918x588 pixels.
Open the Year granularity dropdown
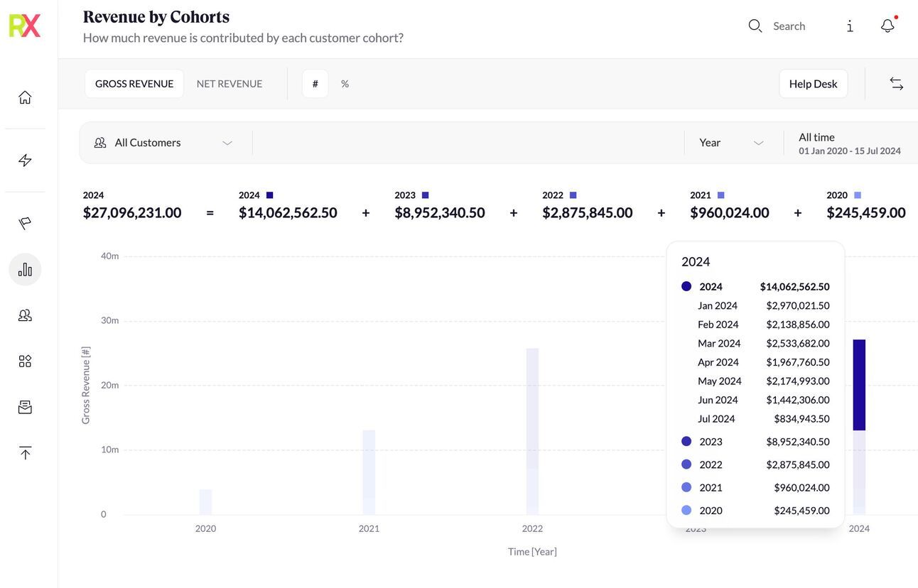pos(731,143)
